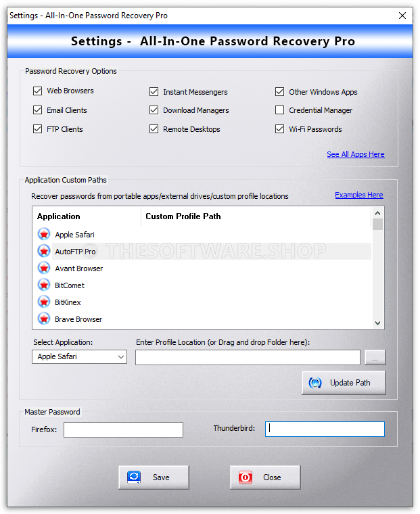
Task: Open the Select Application dropdown
Action: tap(79, 356)
